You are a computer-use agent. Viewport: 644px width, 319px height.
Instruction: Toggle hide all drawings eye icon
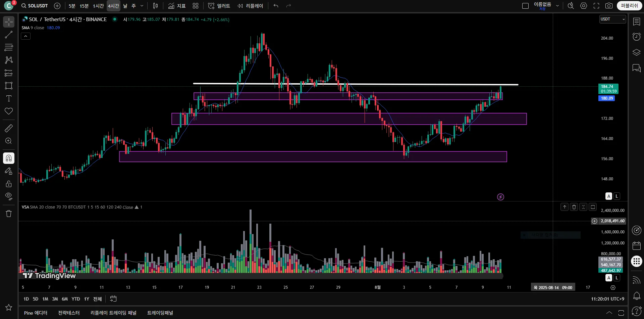(9, 196)
